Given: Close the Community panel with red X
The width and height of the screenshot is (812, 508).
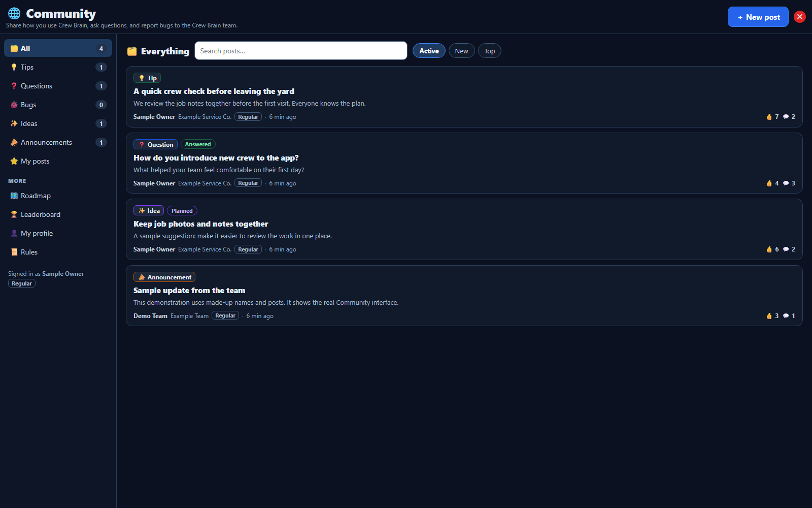Looking at the screenshot, I should point(800,17).
